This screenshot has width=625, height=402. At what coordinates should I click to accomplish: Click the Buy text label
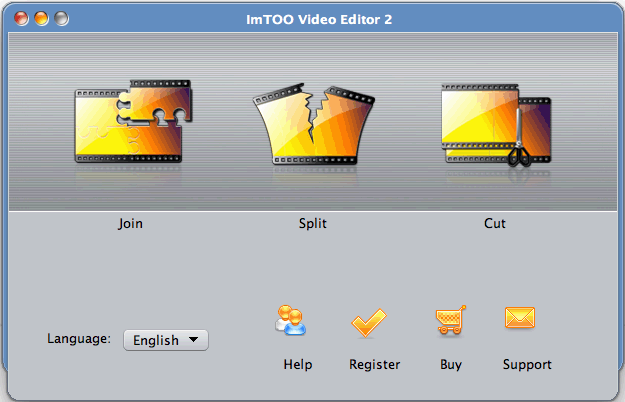(451, 365)
